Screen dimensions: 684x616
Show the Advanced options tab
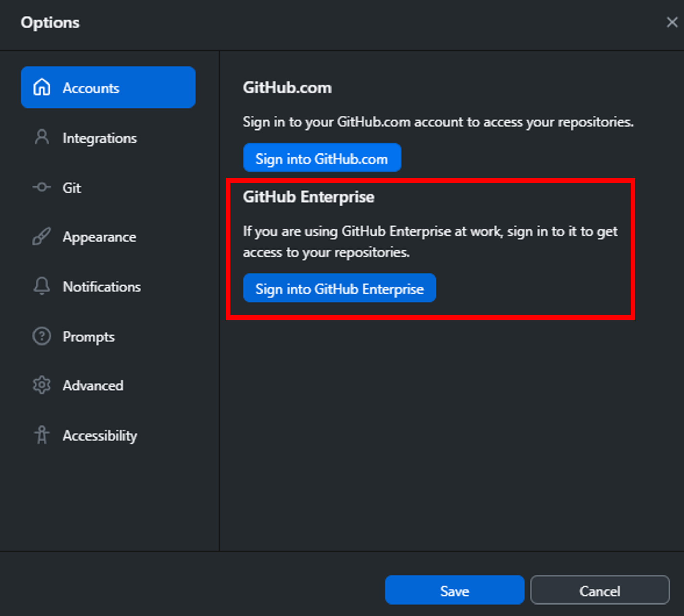point(93,386)
